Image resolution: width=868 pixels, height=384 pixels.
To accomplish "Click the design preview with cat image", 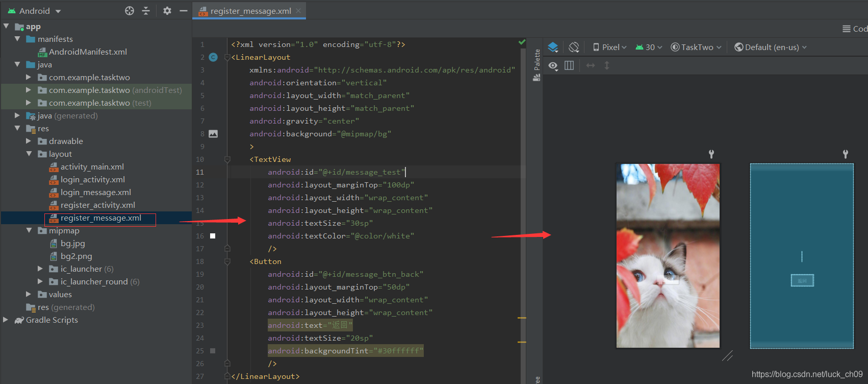I will [668, 256].
